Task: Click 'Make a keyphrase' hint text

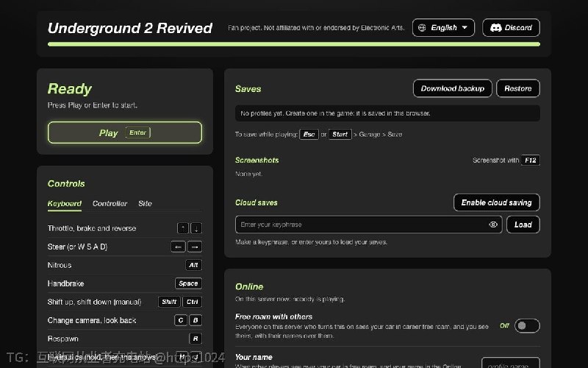Action: (x=311, y=242)
